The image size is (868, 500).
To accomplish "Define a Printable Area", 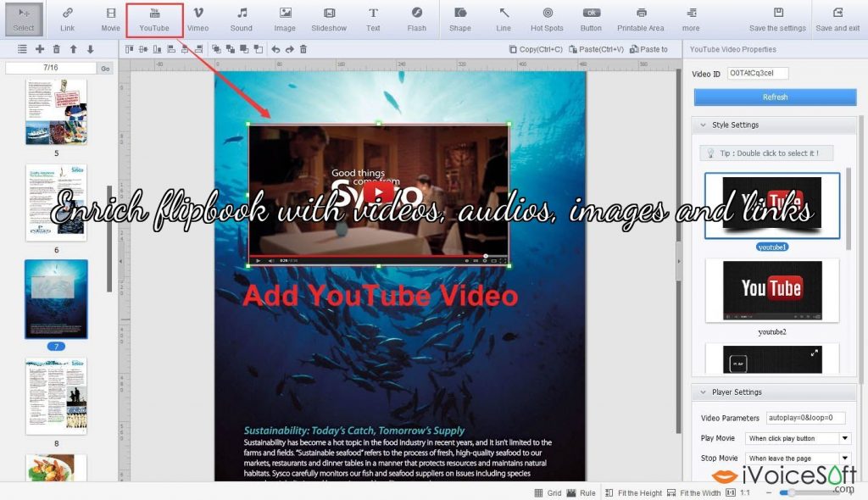I will [641, 19].
